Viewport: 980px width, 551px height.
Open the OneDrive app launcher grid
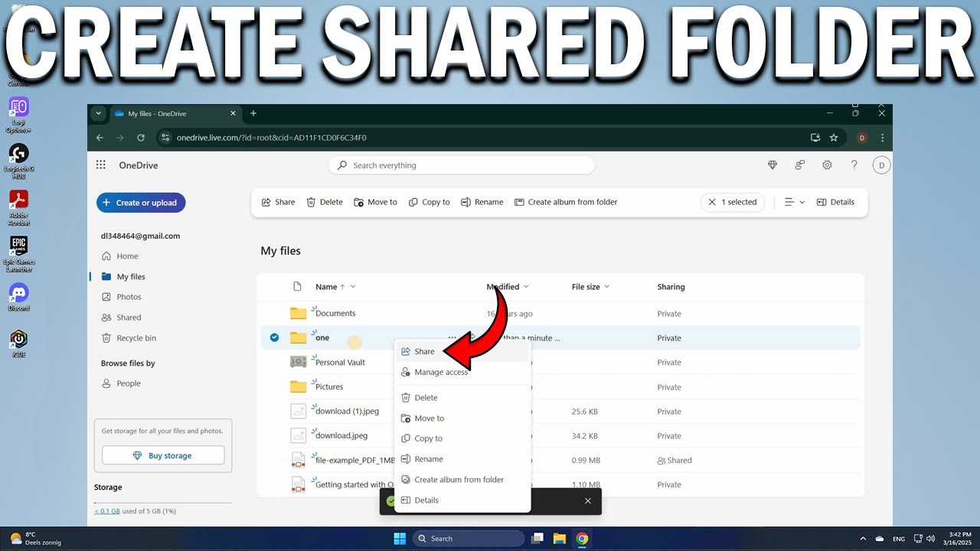click(101, 165)
